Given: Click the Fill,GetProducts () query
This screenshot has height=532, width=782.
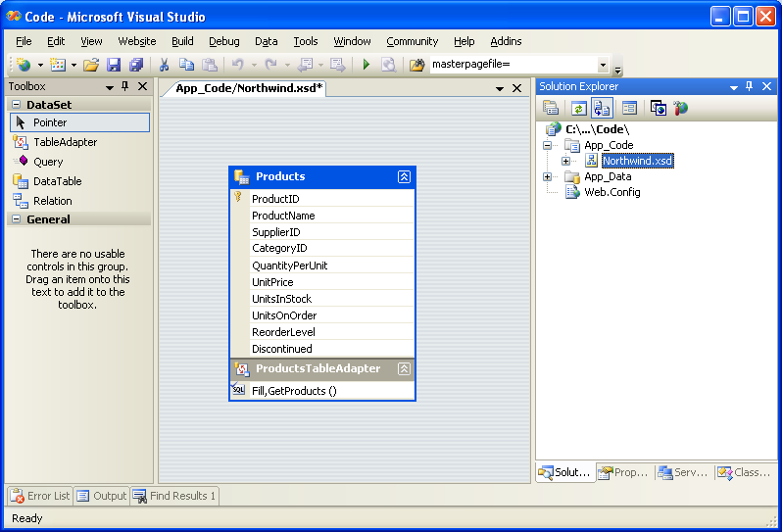Looking at the screenshot, I should point(294,391).
